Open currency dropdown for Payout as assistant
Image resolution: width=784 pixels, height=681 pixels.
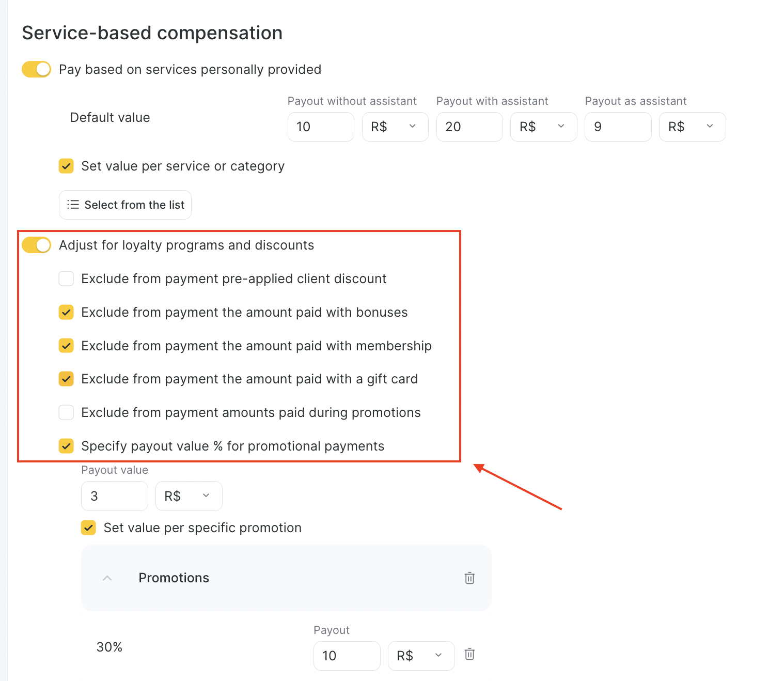tap(693, 127)
